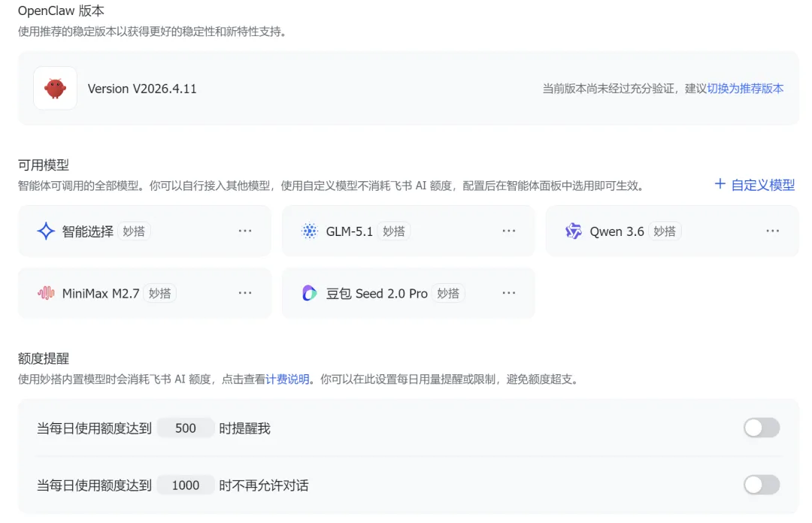Select the Qwen 3.6 model name
The width and height of the screenshot is (812, 523).
(617, 231)
